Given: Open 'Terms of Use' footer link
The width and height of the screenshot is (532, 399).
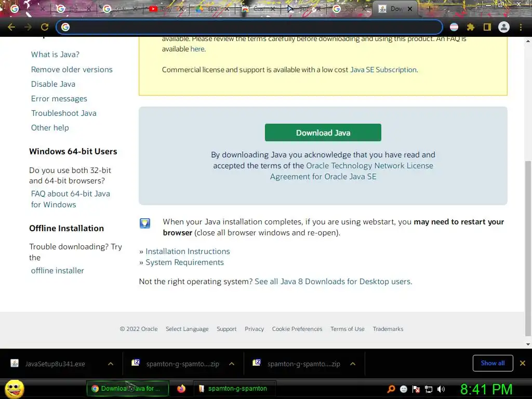Looking at the screenshot, I should (348, 329).
